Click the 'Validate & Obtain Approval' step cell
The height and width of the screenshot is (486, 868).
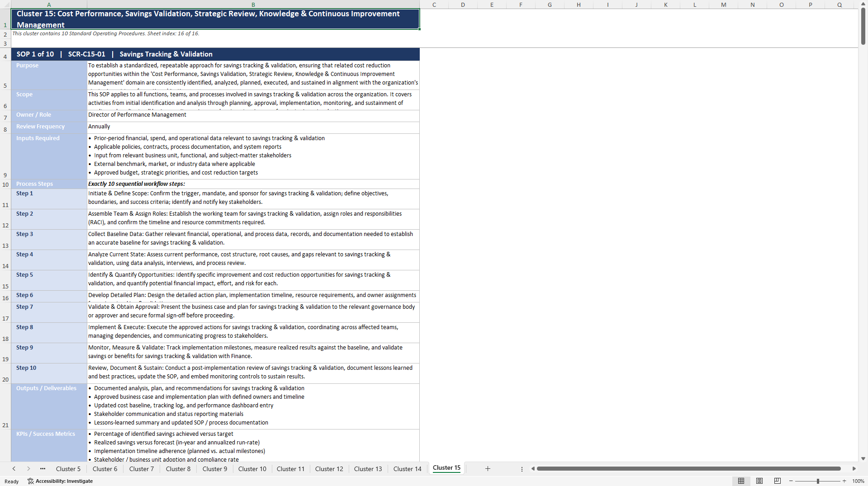click(x=253, y=312)
